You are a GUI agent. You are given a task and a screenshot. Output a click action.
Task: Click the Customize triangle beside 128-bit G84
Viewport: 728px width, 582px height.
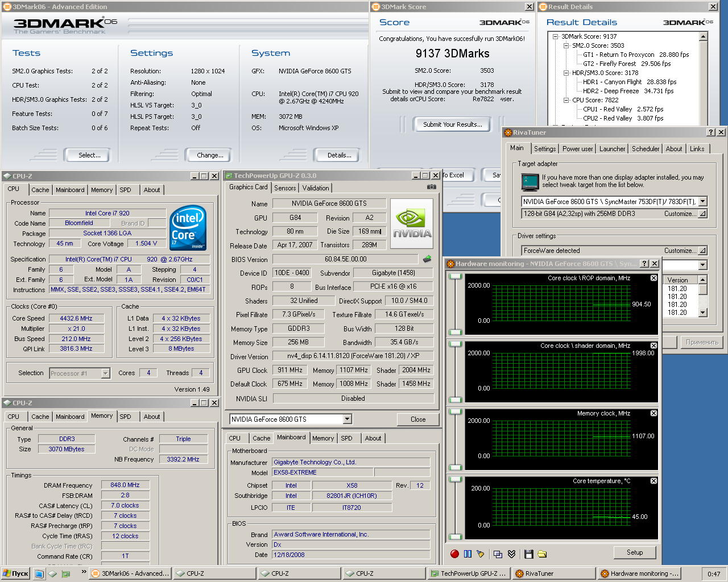[x=702, y=214]
